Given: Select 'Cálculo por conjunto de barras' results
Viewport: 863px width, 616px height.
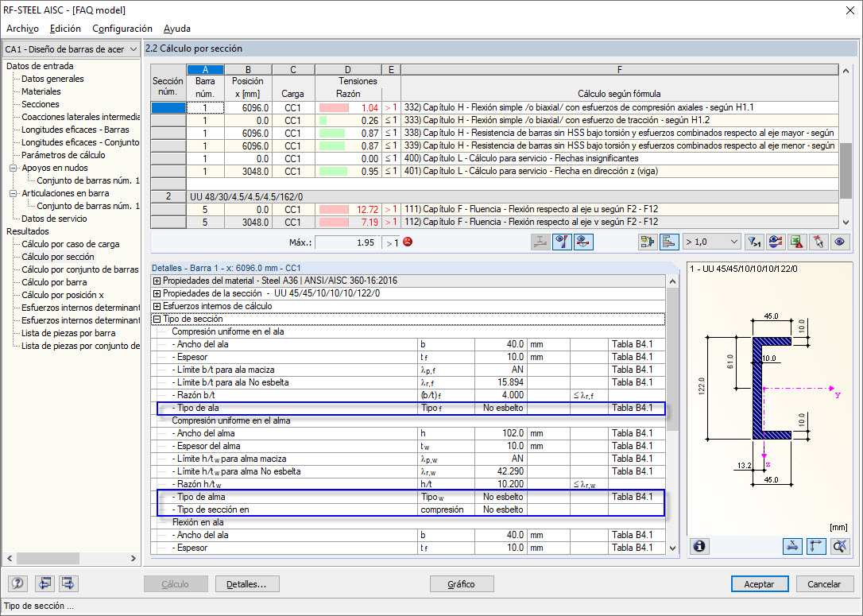Looking at the screenshot, I should click(79, 269).
